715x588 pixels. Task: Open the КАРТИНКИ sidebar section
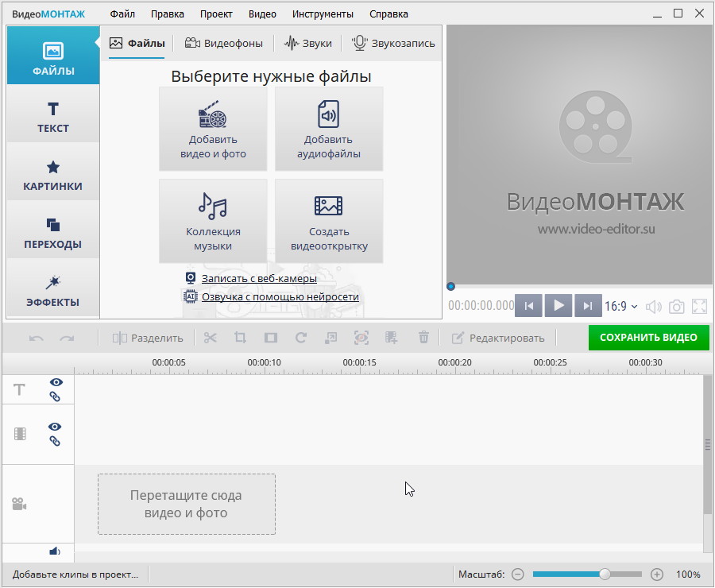pyautogui.click(x=53, y=172)
